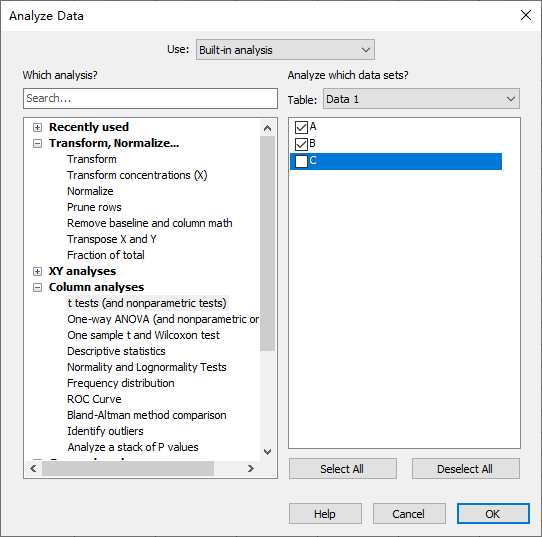Screen dimensions: 542x537
Task: Choose Remove baseline and column math
Action: [150, 223]
